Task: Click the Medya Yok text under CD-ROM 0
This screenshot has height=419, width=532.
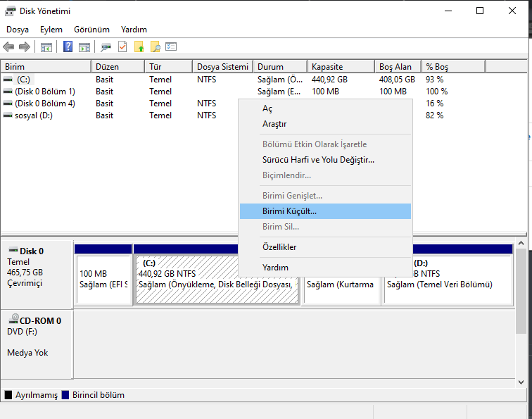Action: (x=27, y=353)
